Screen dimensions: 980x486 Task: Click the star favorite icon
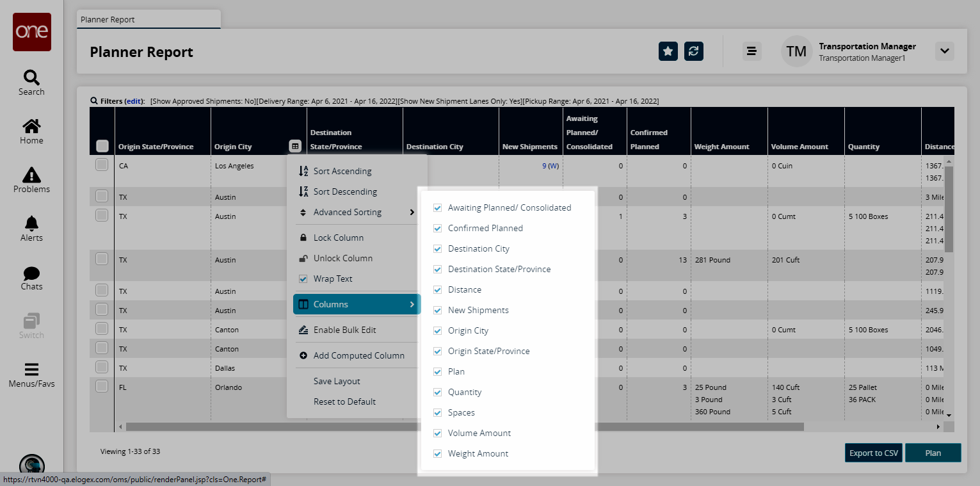point(668,51)
